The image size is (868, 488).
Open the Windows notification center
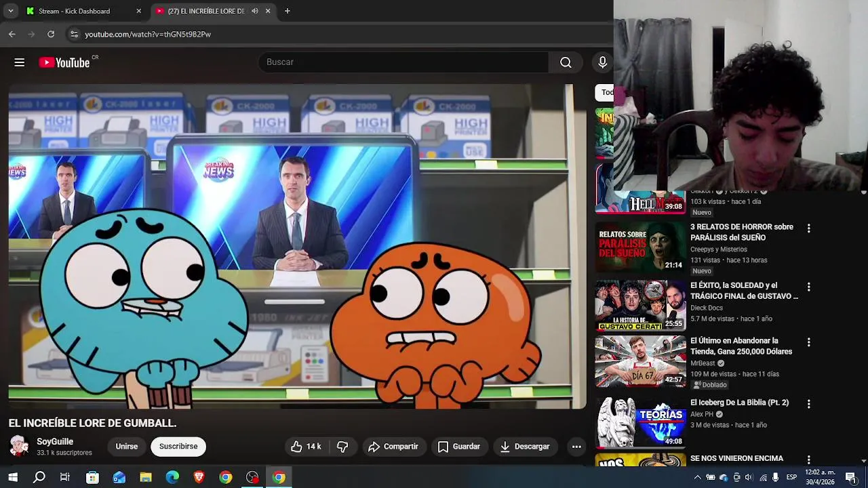coord(851,477)
